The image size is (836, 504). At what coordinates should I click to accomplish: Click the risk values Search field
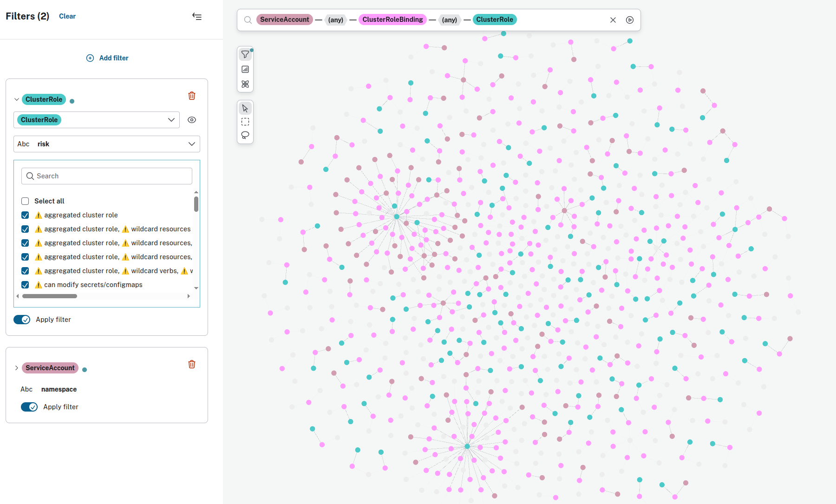(x=107, y=176)
